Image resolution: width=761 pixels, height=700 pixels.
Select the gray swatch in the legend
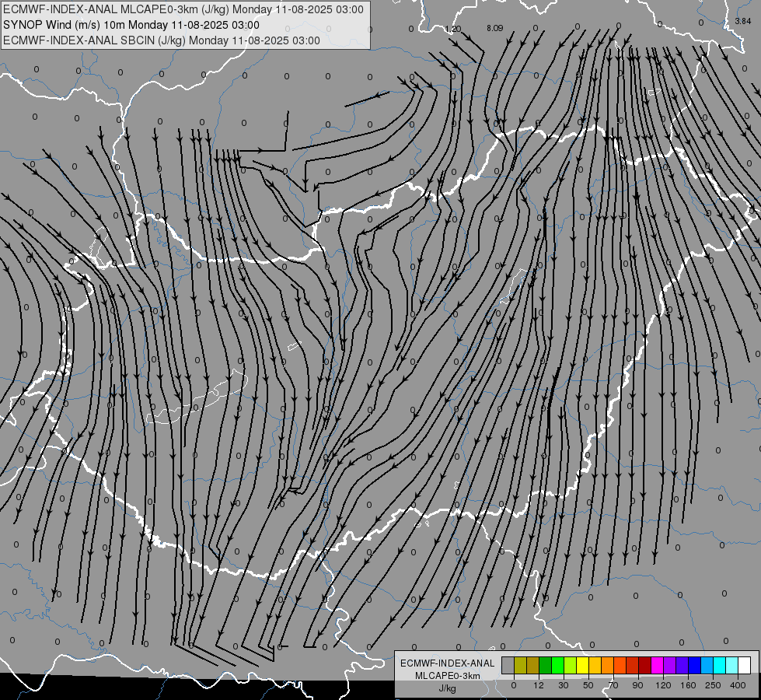[508, 665]
